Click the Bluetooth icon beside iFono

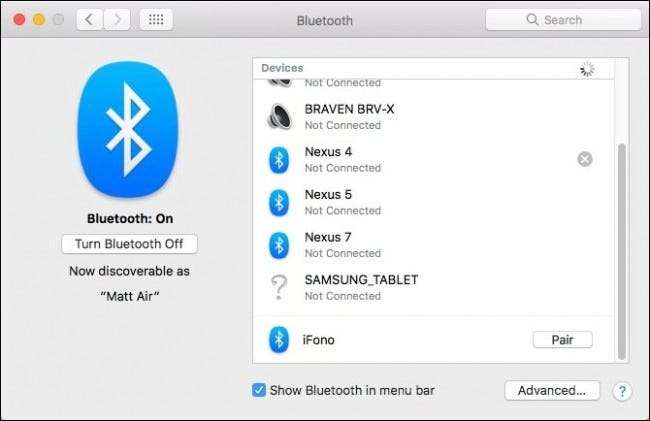click(x=279, y=340)
